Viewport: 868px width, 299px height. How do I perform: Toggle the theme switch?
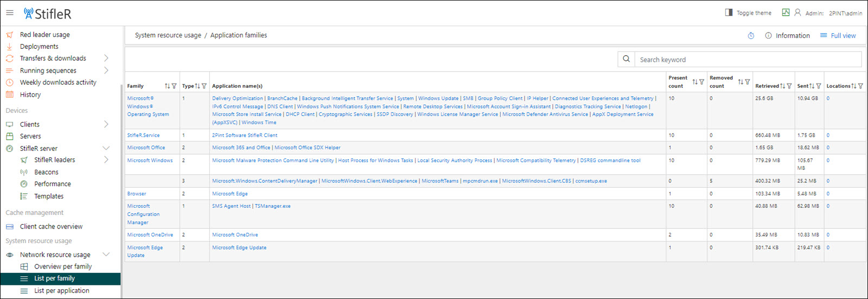748,12
